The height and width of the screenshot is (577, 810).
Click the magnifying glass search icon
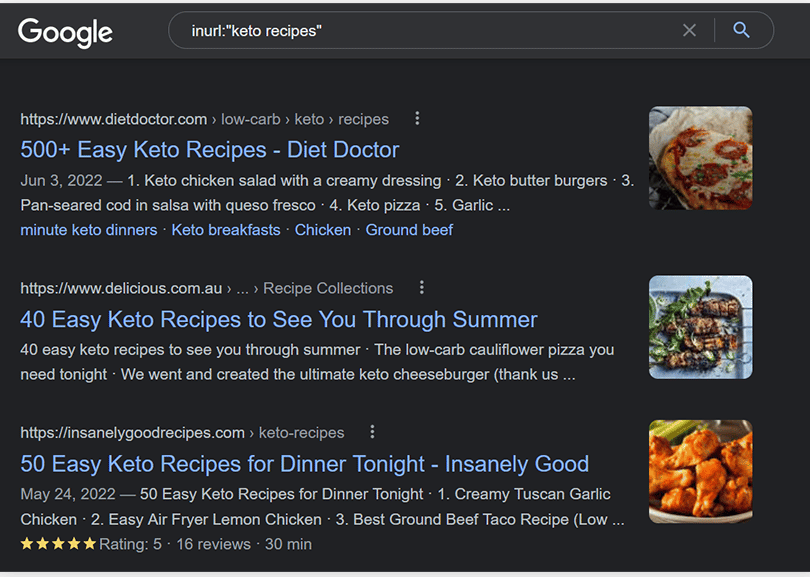(741, 30)
